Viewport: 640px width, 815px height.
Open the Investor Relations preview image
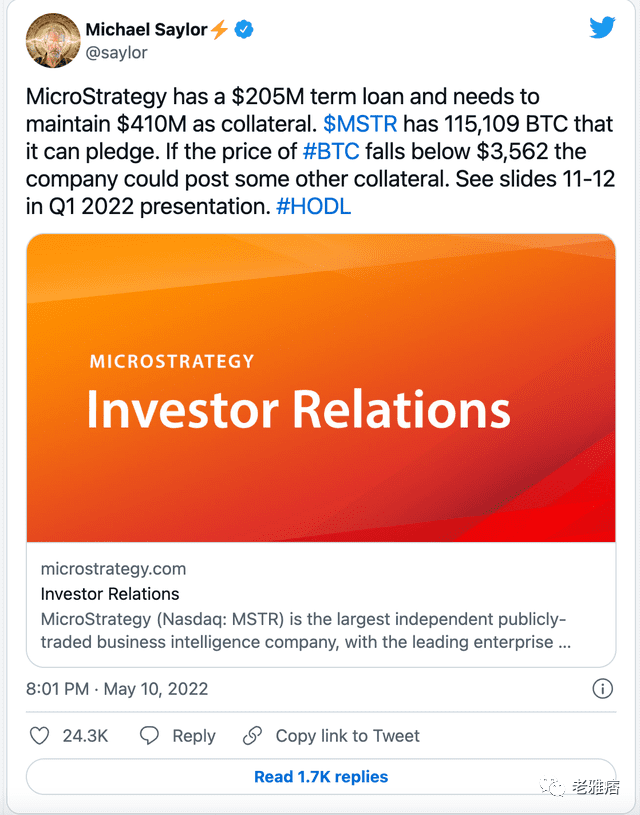tap(321, 388)
